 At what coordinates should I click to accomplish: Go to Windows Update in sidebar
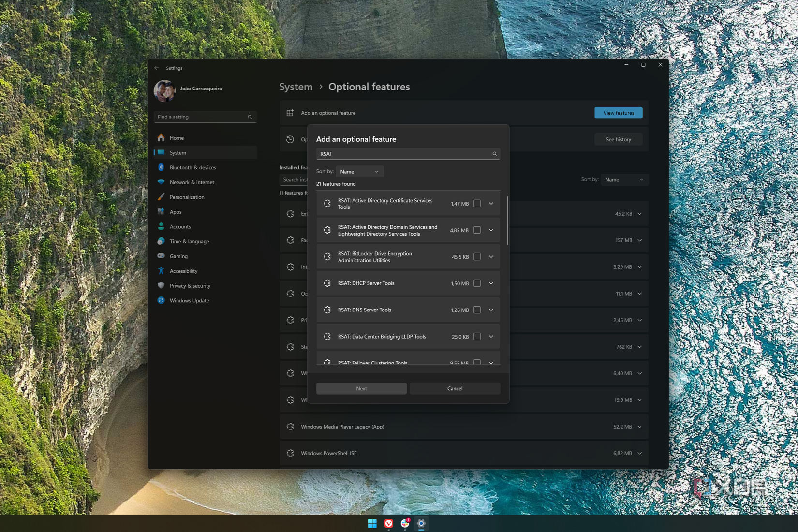pyautogui.click(x=189, y=300)
